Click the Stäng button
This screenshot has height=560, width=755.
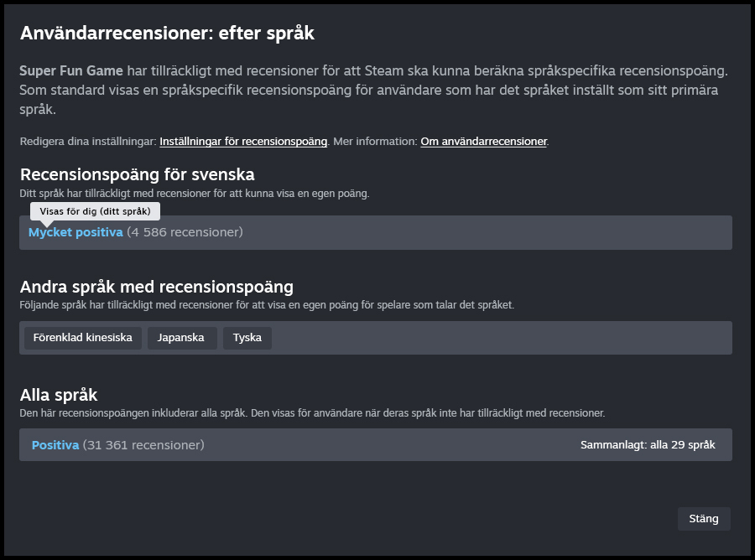703,519
